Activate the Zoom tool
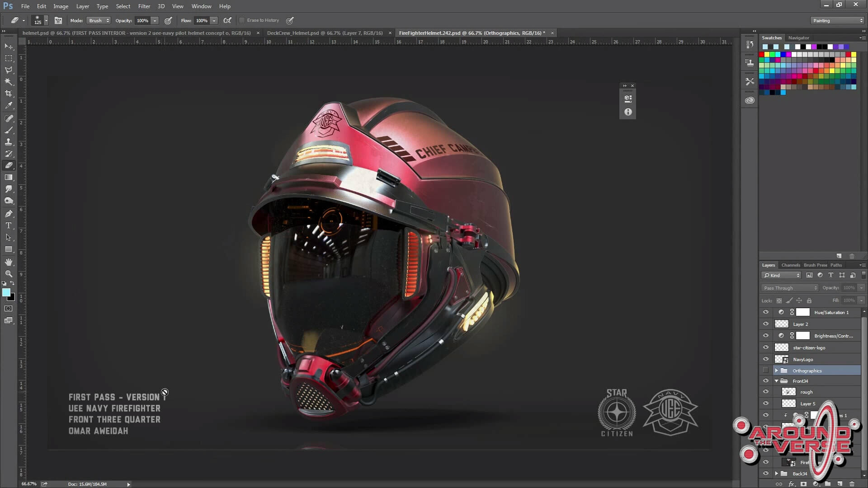 coord(9,274)
